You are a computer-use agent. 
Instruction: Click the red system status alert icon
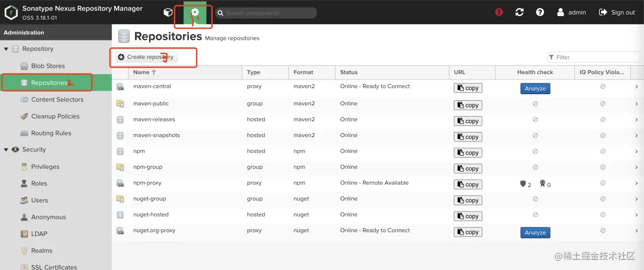coord(499,12)
